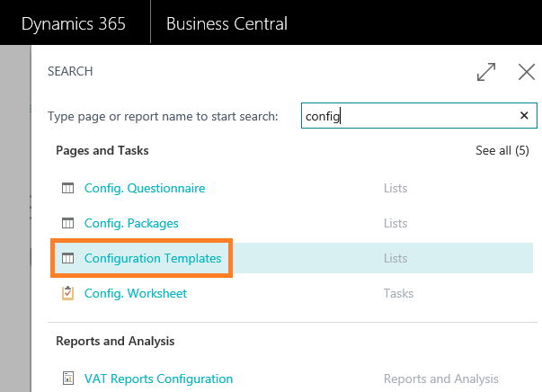Expand the search dialog to full screen
Screen dimensions: 542x392
(486, 73)
